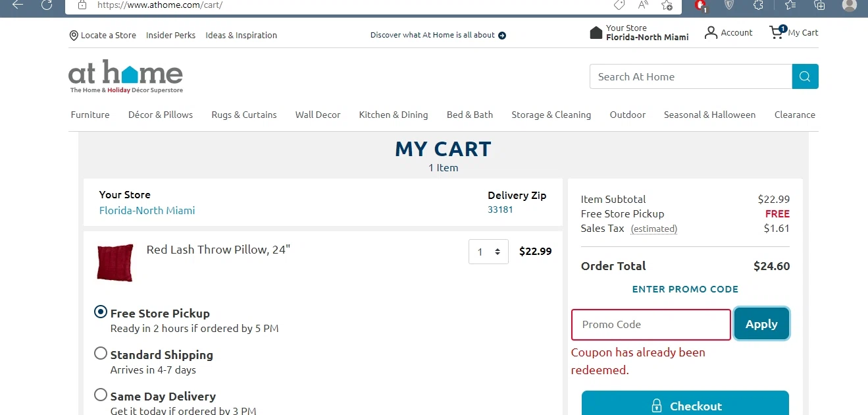868x415 pixels.
Task: Open the quantity dropdown for the pillow
Action: [x=488, y=252]
